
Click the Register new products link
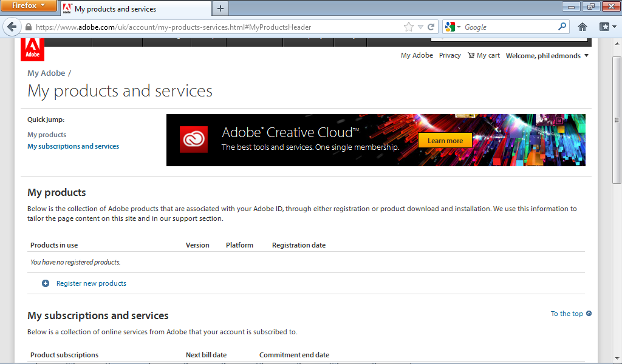click(x=91, y=283)
